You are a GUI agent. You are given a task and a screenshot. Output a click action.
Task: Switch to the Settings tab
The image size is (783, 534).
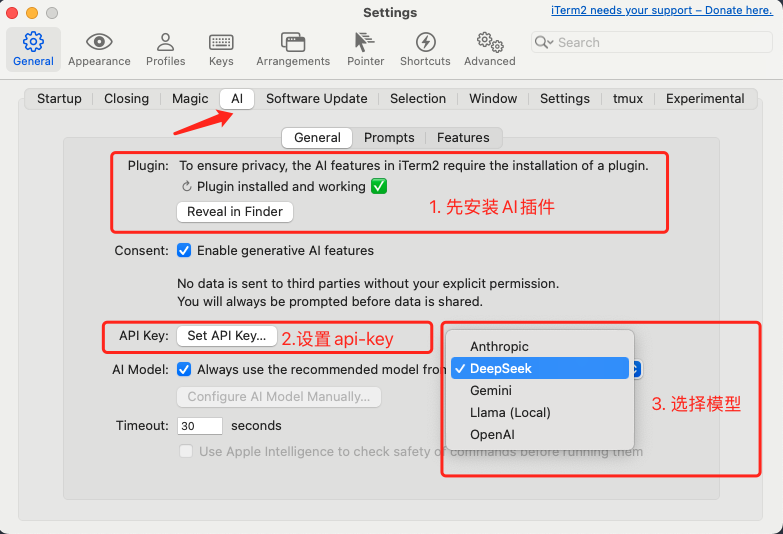[x=565, y=98]
